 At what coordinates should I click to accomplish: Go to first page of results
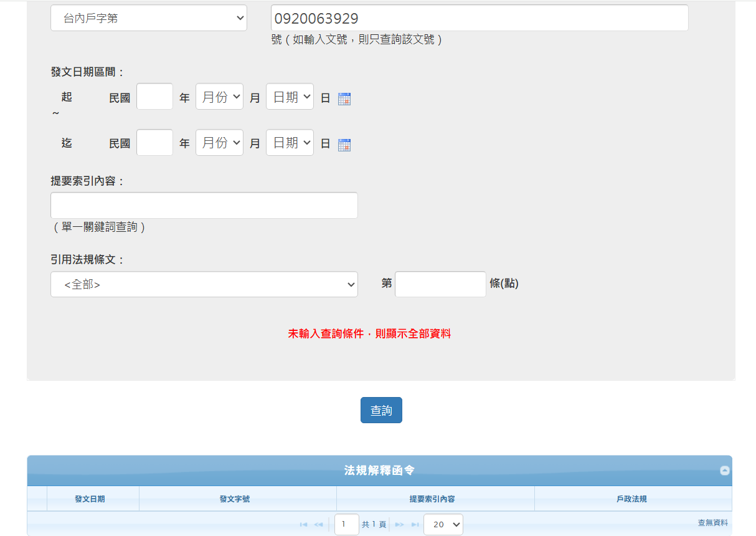tap(303, 525)
